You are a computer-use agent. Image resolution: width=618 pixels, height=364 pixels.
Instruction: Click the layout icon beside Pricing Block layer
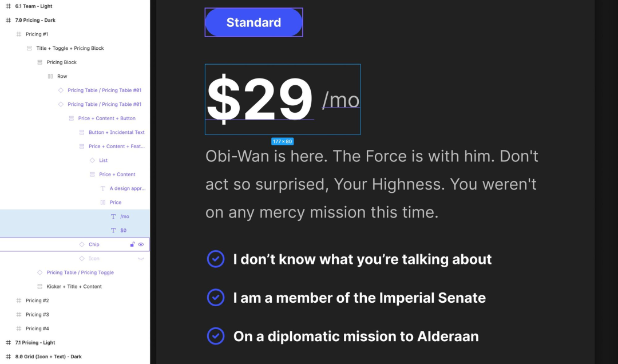click(x=40, y=62)
